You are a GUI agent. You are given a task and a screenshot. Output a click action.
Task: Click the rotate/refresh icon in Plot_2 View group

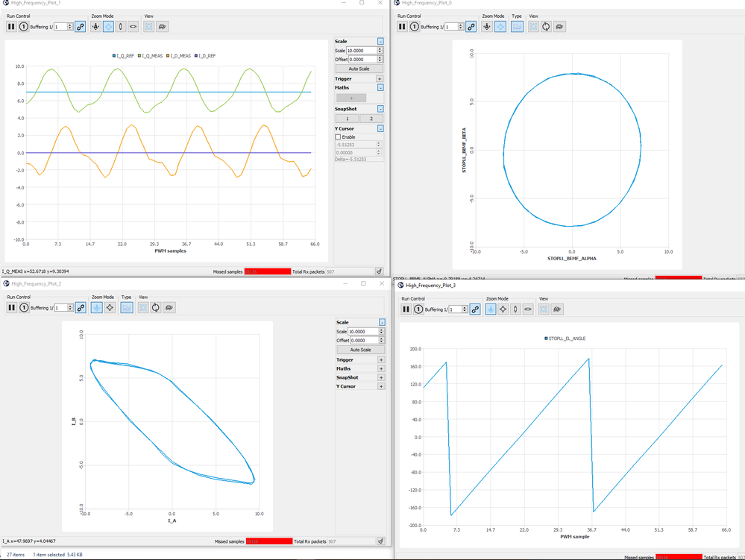coord(155,307)
